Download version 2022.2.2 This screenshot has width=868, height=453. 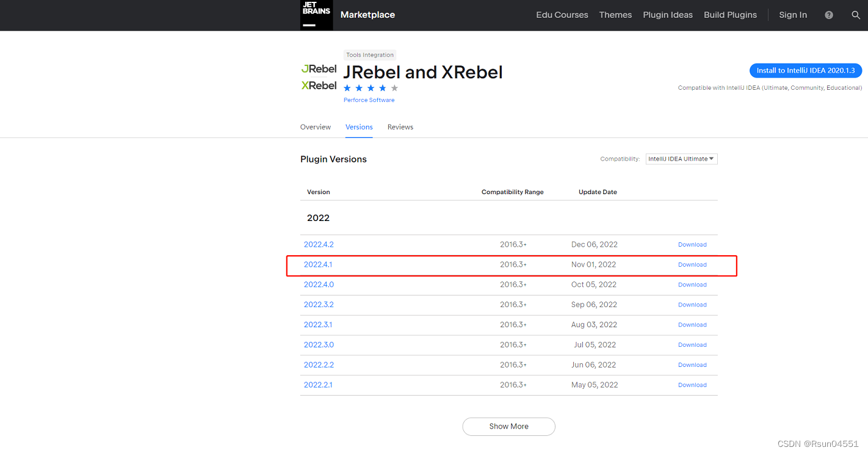692,365
